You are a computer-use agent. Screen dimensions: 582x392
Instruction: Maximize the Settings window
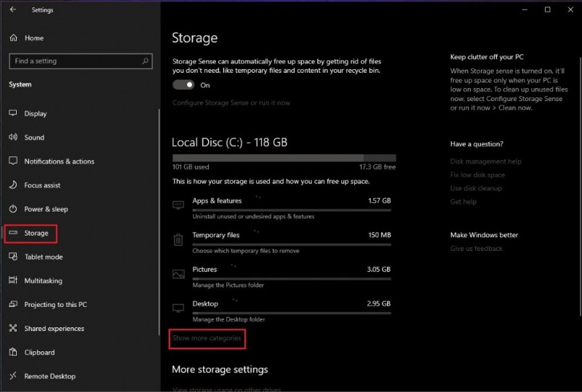click(x=548, y=9)
